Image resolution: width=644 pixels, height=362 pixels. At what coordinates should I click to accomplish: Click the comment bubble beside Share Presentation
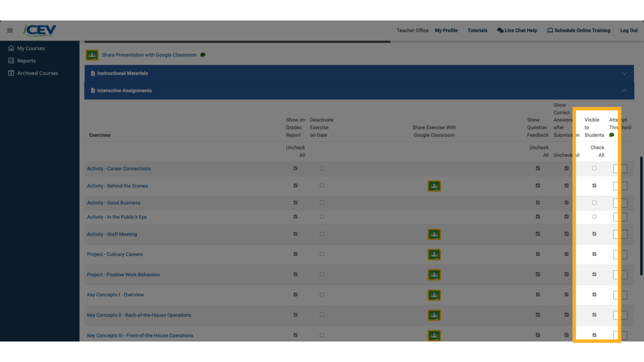(203, 55)
